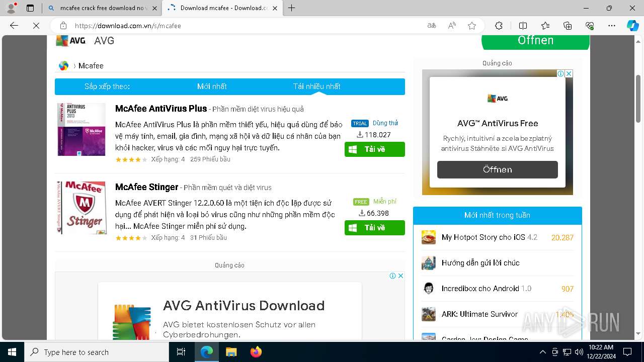Close the mcafee crack search tab
Viewport: 644px width, 362px height.
[155, 8]
